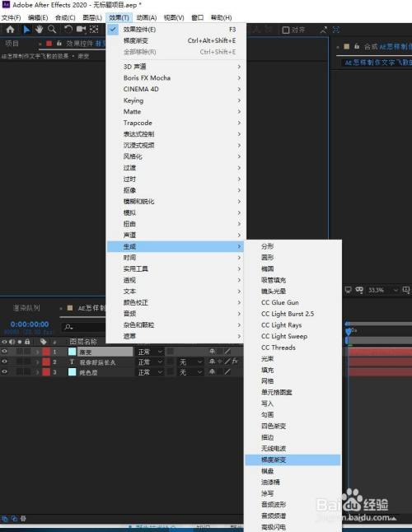Click the text layer T icon on layer 2

click(x=72, y=362)
